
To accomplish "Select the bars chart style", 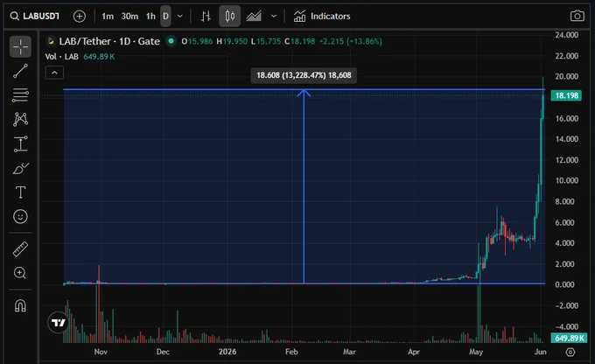I will 206,17.
